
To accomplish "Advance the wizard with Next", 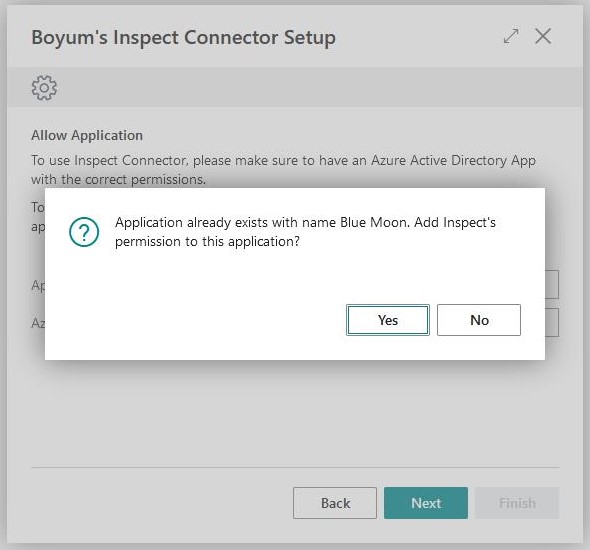I will point(426,503).
